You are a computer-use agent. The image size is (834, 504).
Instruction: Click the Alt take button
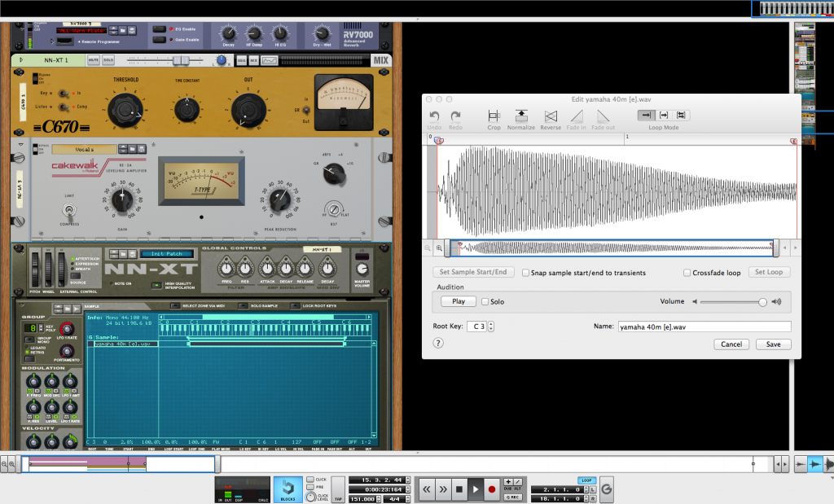click(x=517, y=482)
